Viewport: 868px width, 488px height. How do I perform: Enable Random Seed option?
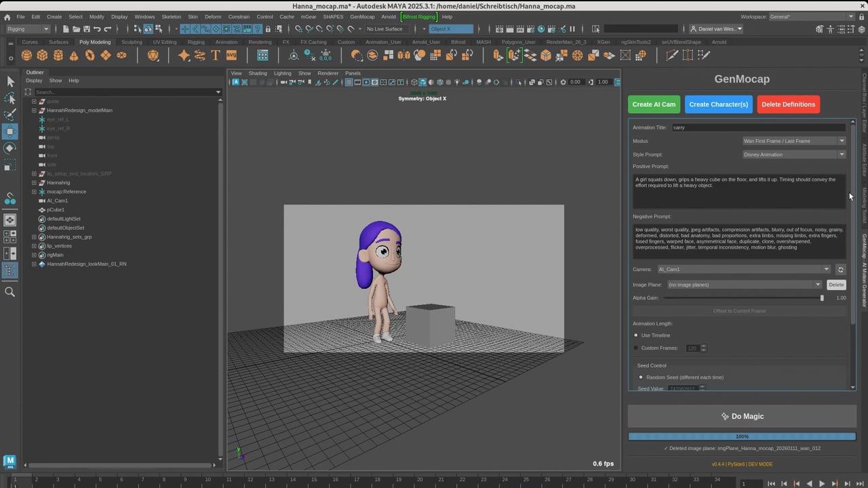(641, 378)
